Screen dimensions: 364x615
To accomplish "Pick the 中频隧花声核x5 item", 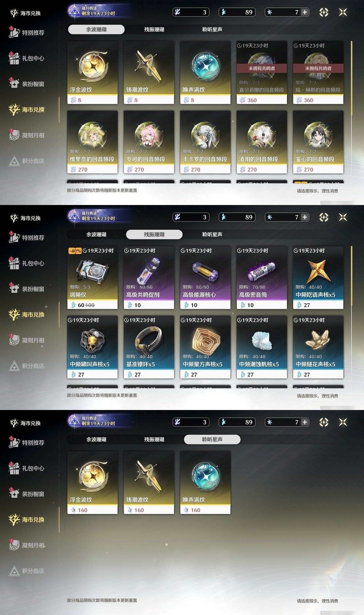I will pyautogui.click(x=318, y=347).
